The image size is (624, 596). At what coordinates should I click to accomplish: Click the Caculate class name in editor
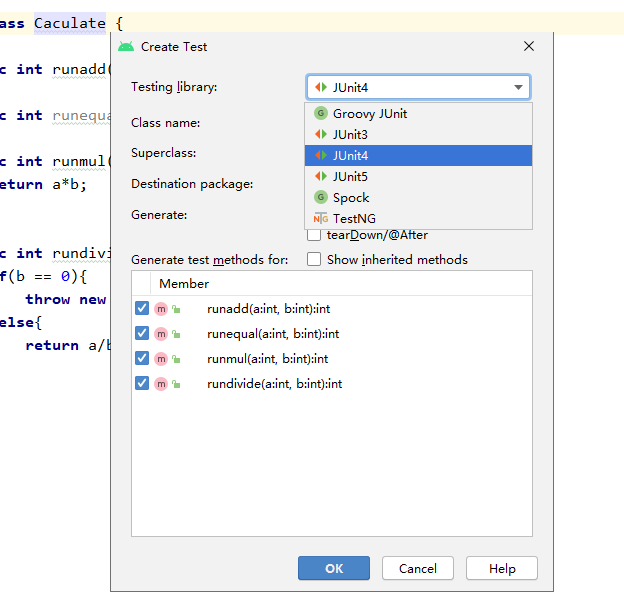pyautogui.click(x=70, y=23)
